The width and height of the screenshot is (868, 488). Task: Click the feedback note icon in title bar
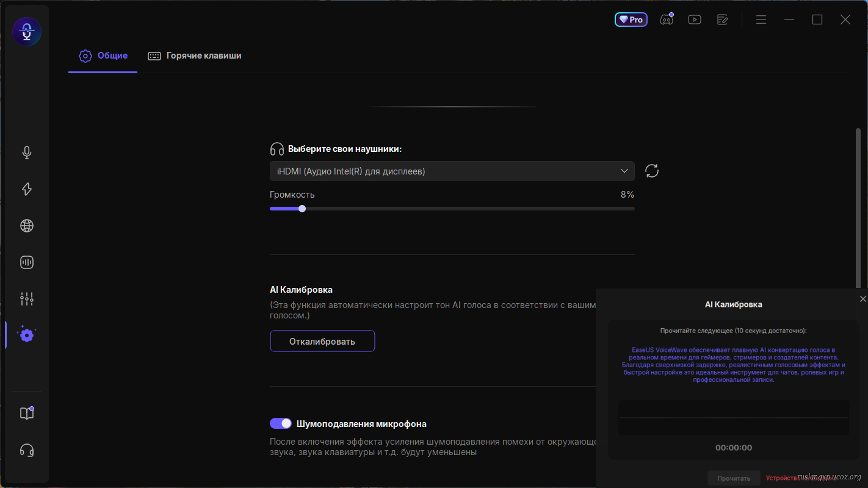point(723,20)
